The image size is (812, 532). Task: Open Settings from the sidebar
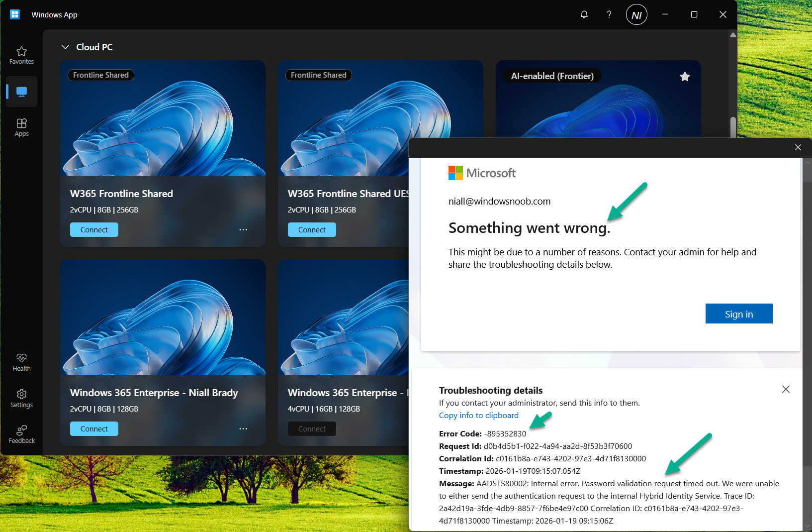click(21, 399)
